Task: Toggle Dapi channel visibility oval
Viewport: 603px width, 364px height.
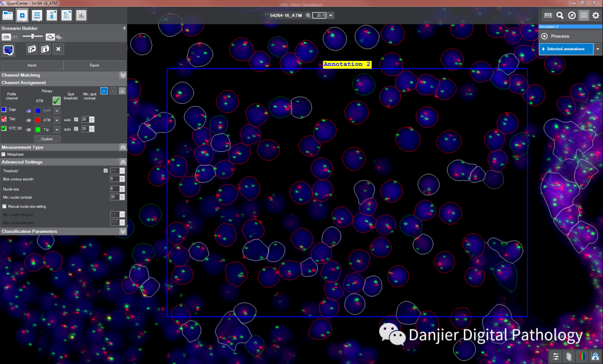Action: click(28, 111)
